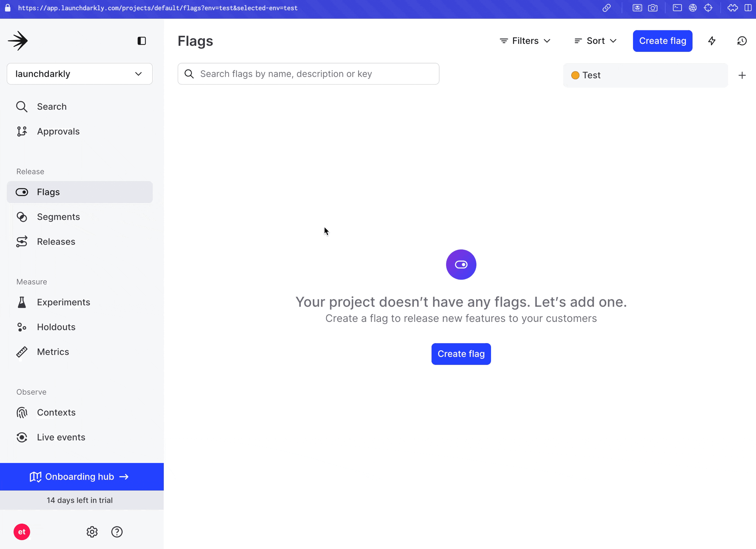
Task: Open the Onboarding hub
Action: (82, 477)
